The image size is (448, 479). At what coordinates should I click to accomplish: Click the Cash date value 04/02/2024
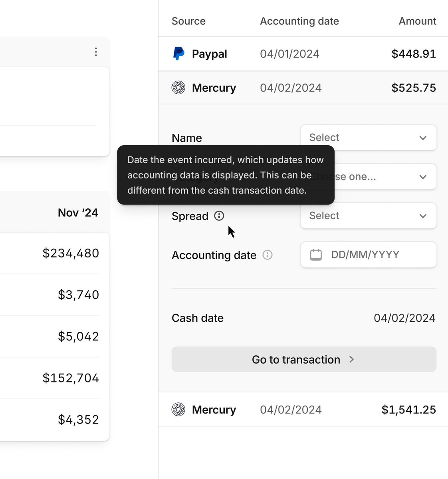coord(404,318)
